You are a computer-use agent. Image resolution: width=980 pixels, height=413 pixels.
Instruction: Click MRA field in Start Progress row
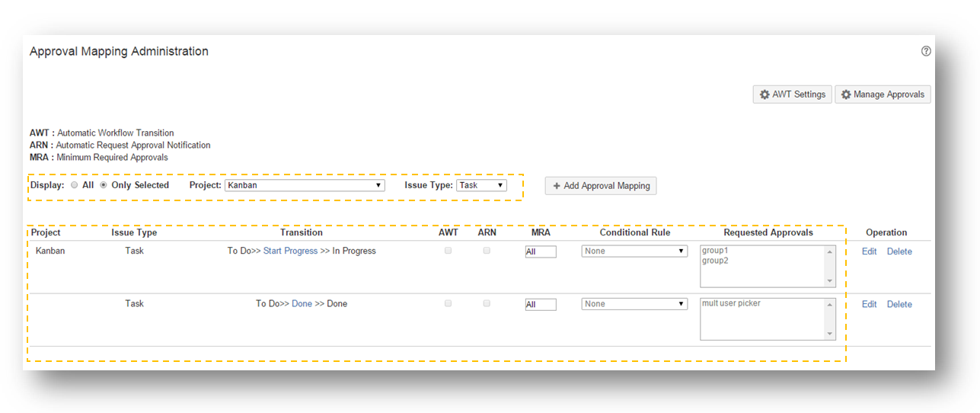click(x=540, y=251)
